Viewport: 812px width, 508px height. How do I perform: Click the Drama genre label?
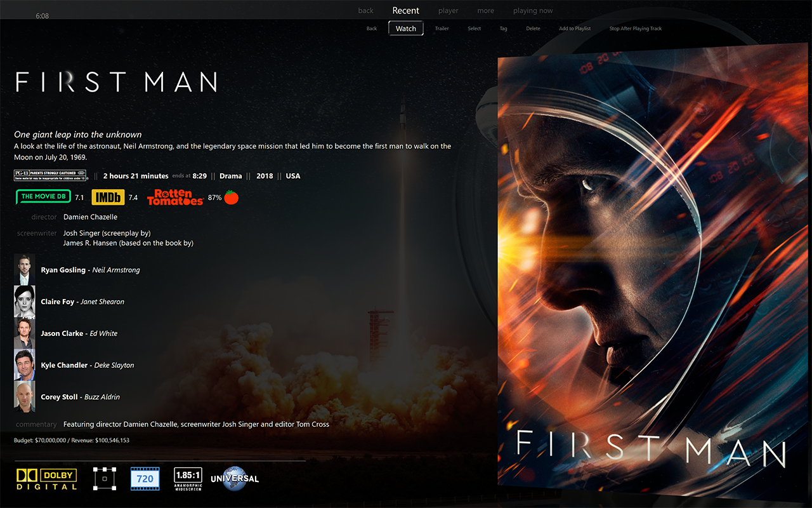pyautogui.click(x=231, y=176)
